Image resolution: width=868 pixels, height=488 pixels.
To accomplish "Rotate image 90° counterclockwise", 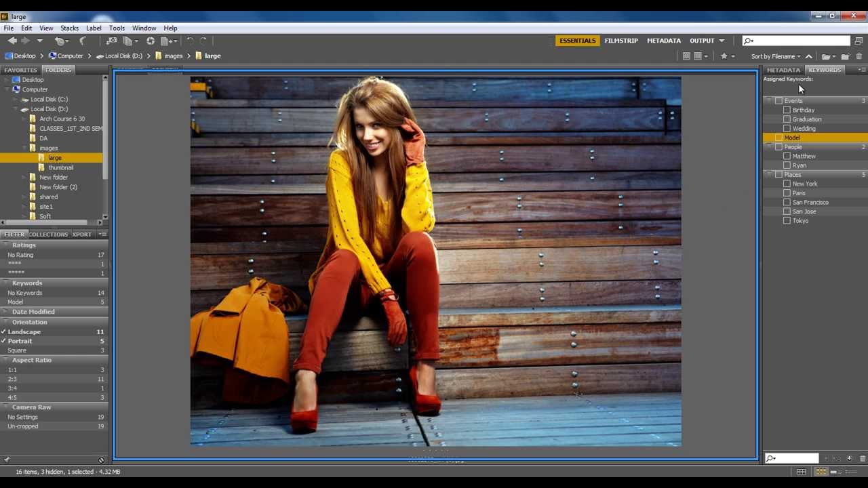I will [x=191, y=41].
